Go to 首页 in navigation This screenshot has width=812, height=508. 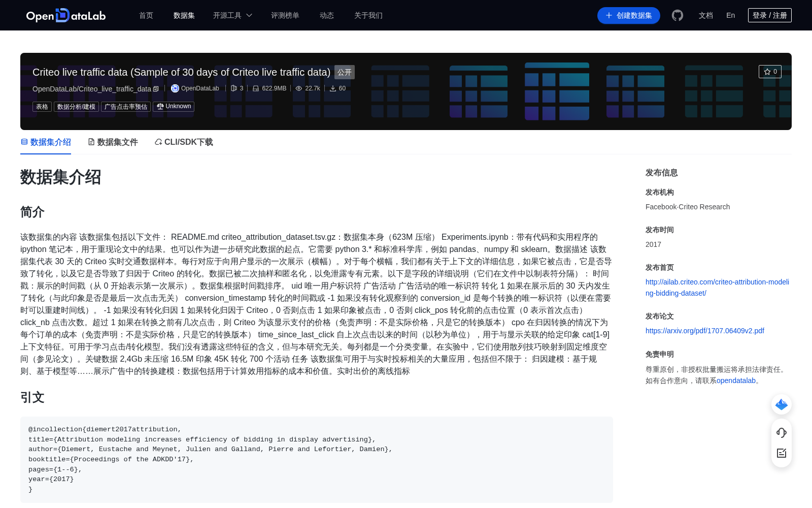coord(146,15)
